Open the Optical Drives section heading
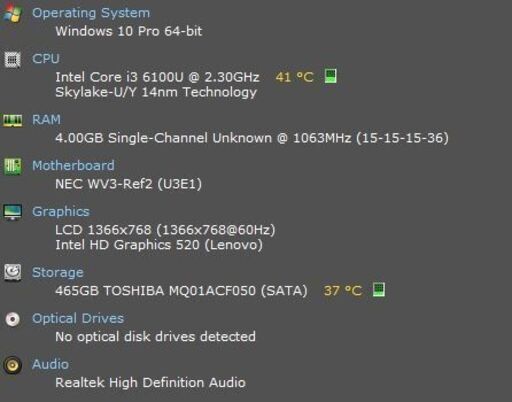The height and width of the screenshot is (402, 512). [x=78, y=318]
